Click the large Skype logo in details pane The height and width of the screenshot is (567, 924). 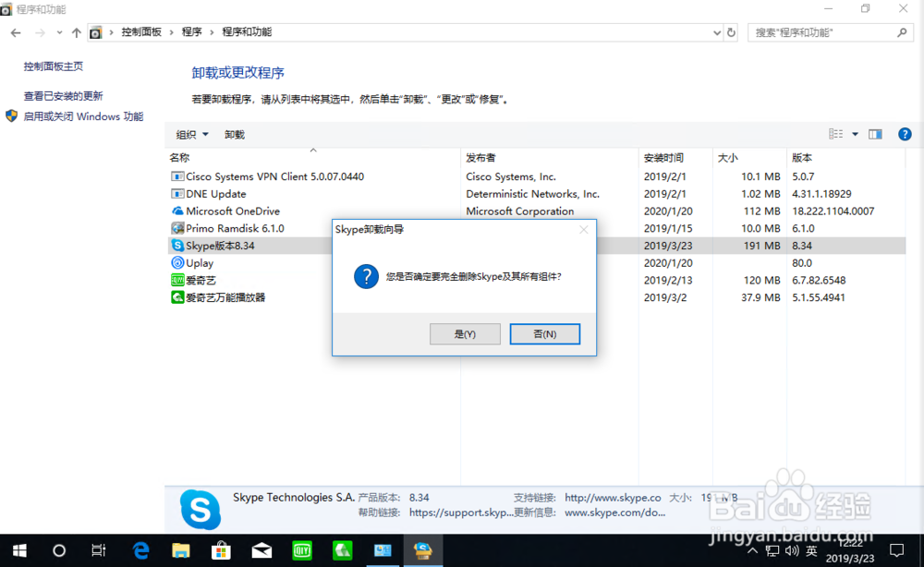click(x=201, y=510)
